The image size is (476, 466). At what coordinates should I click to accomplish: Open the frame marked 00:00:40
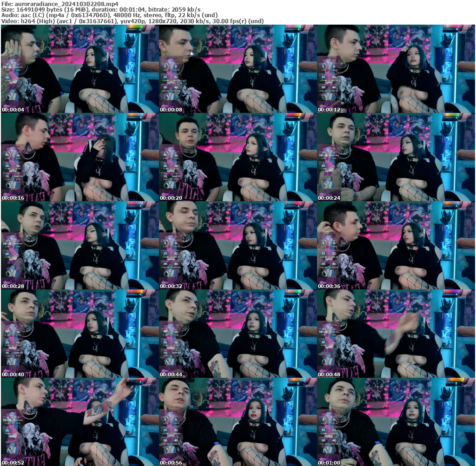point(79,334)
